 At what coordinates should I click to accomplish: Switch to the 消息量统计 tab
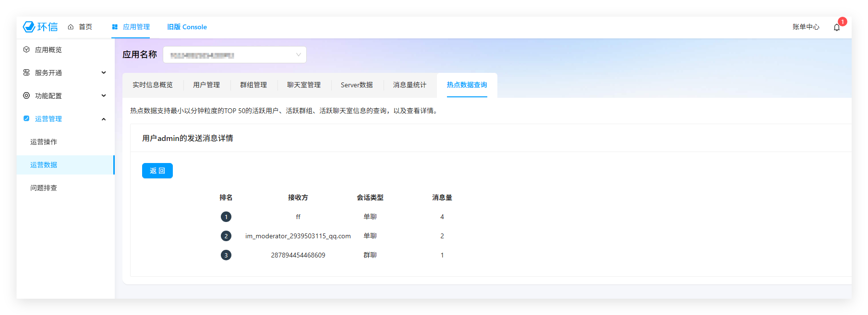pyautogui.click(x=410, y=85)
